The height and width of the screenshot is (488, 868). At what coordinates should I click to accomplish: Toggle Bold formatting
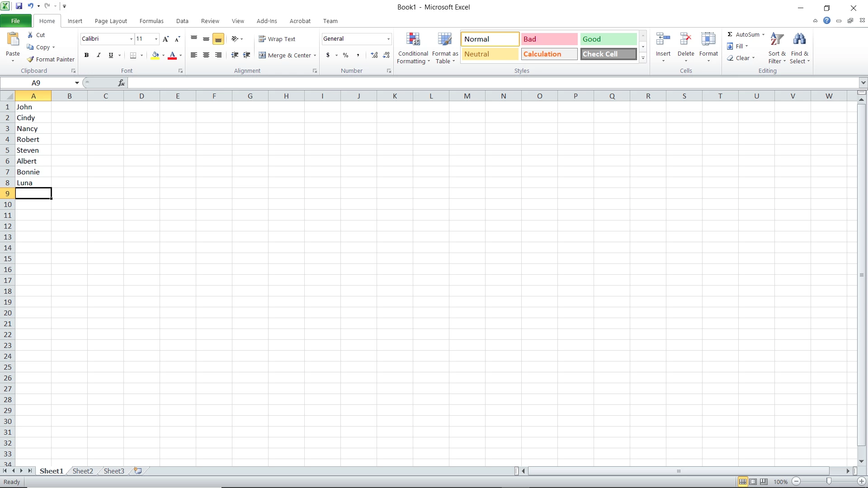point(86,55)
